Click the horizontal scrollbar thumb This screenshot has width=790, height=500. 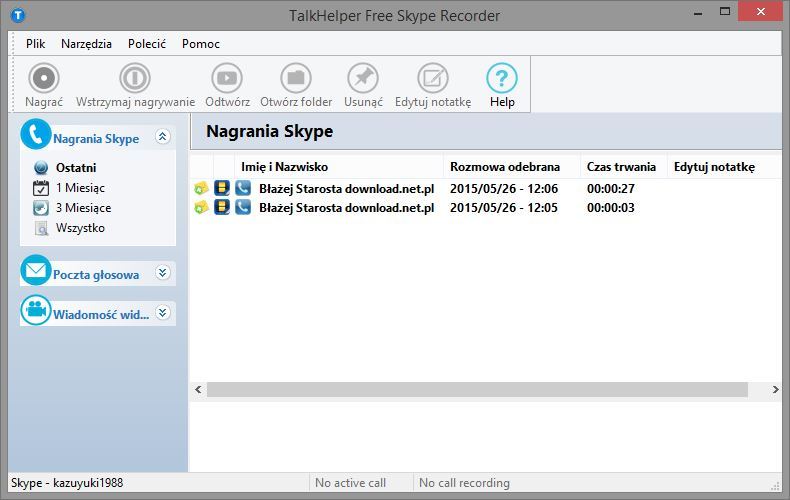coord(477,389)
